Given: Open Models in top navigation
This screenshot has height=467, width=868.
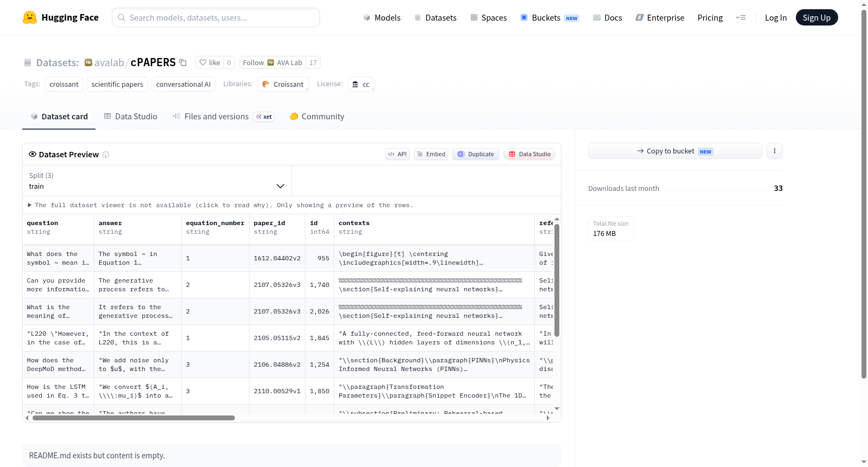Looking at the screenshot, I should point(382,17).
